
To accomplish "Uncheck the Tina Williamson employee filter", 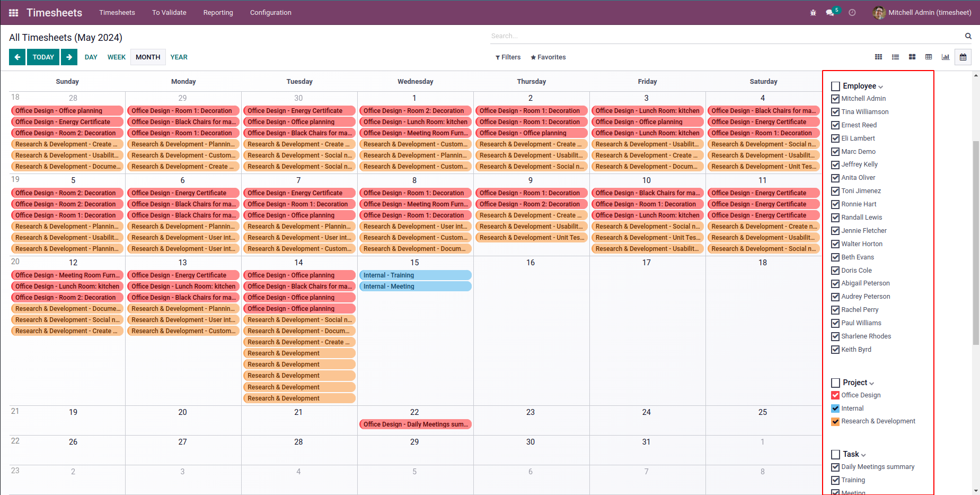I will click(835, 112).
